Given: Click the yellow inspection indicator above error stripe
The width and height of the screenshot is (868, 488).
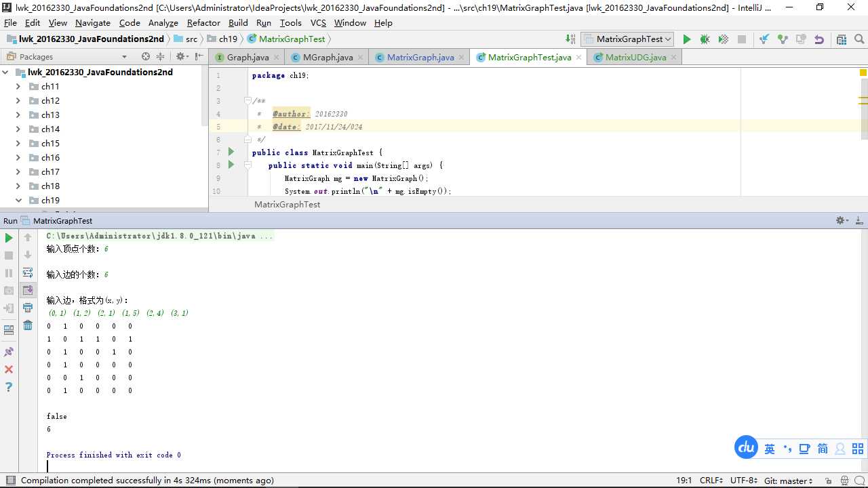Looking at the screenshot, I should tap(863, 73).
